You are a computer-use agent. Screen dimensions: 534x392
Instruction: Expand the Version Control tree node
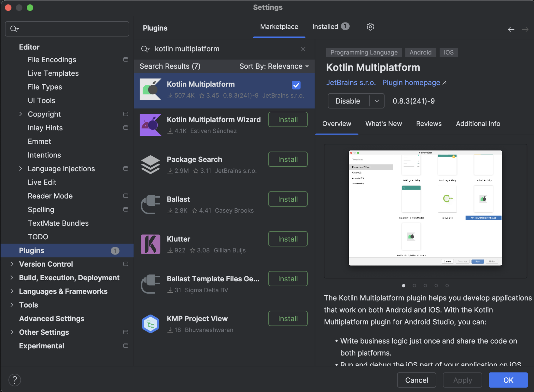[x=12, y=264]
